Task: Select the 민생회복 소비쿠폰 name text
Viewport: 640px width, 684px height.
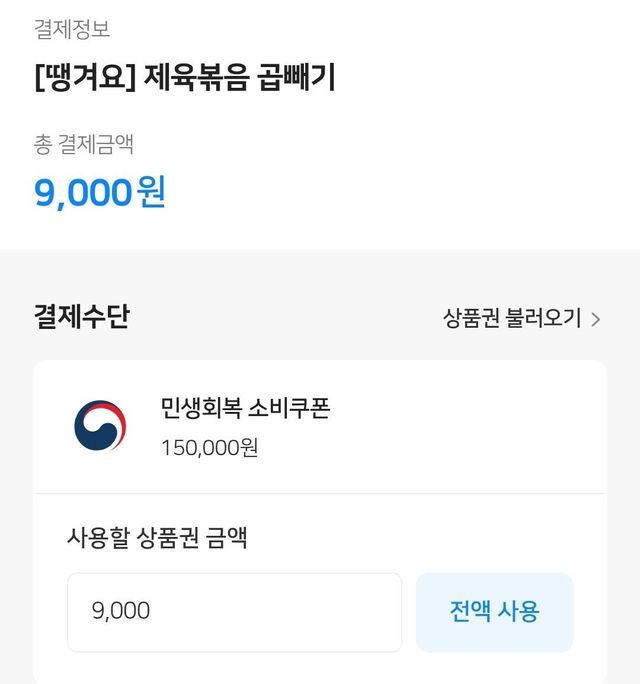Action: (x=245, y=408)
